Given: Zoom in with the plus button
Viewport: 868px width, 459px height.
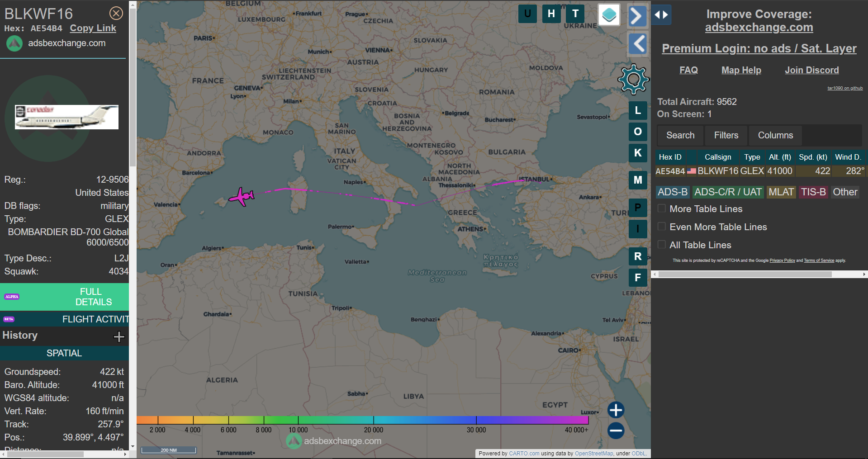Looking at the screenshot, I should [616, 410].
